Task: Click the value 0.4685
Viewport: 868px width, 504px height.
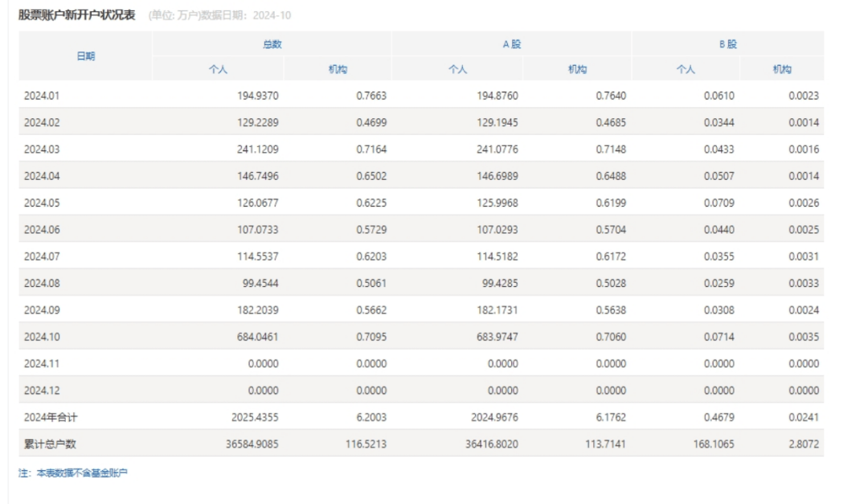Action: (611, 122)
